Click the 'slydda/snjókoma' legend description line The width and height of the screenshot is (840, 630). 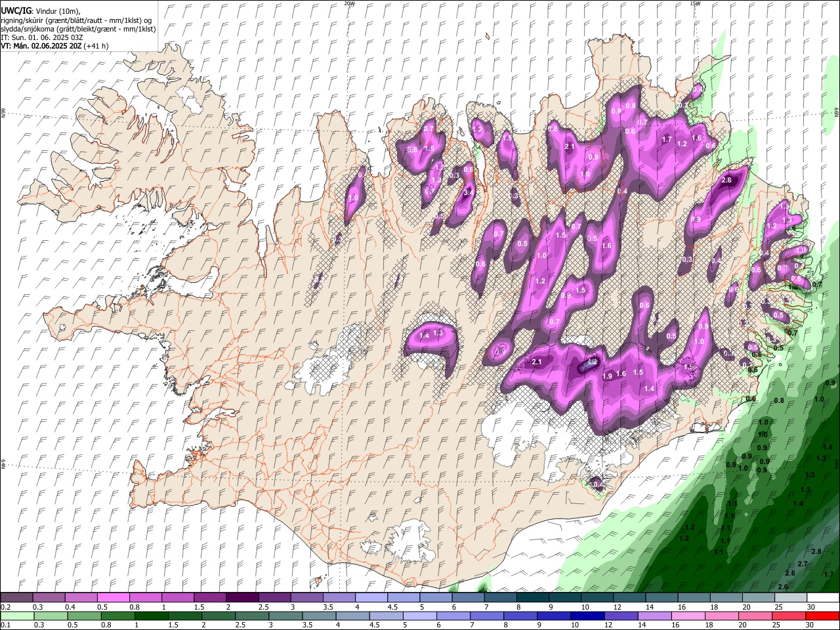[x=78, y=29]
